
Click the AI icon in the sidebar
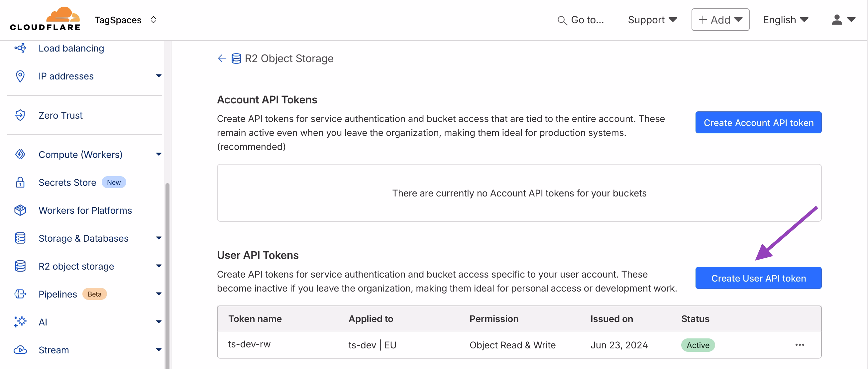(x=20, y=322)
